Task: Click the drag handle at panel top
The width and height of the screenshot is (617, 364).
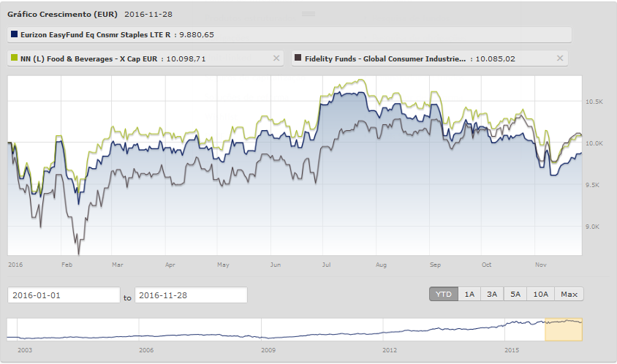Action: click(308, 14)
